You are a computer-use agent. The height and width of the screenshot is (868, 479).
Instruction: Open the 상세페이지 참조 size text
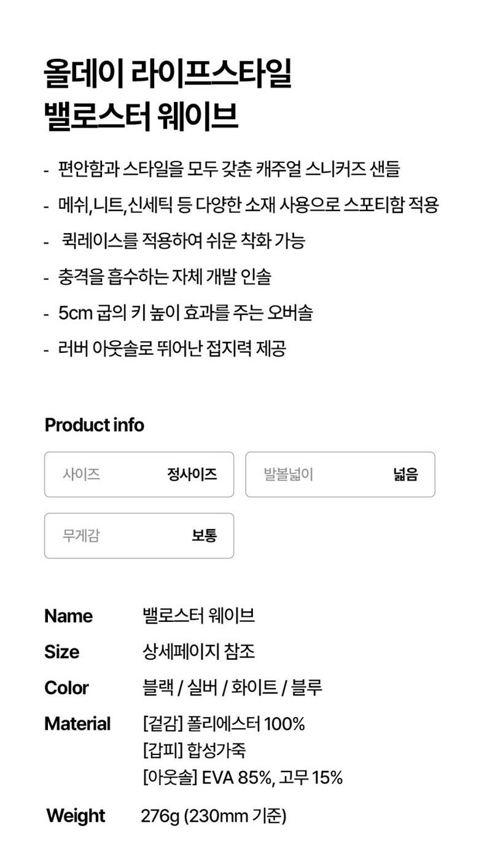click(198, 651)
